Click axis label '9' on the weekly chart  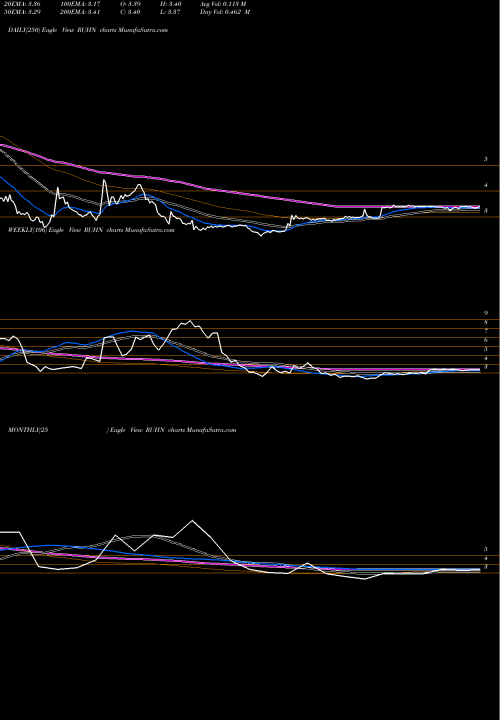pyautogui.click(x=486, y=313)
